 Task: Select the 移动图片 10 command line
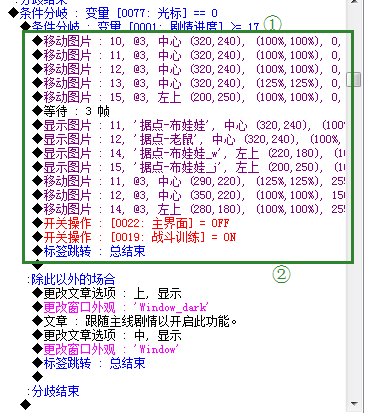(x=187, y=41)
